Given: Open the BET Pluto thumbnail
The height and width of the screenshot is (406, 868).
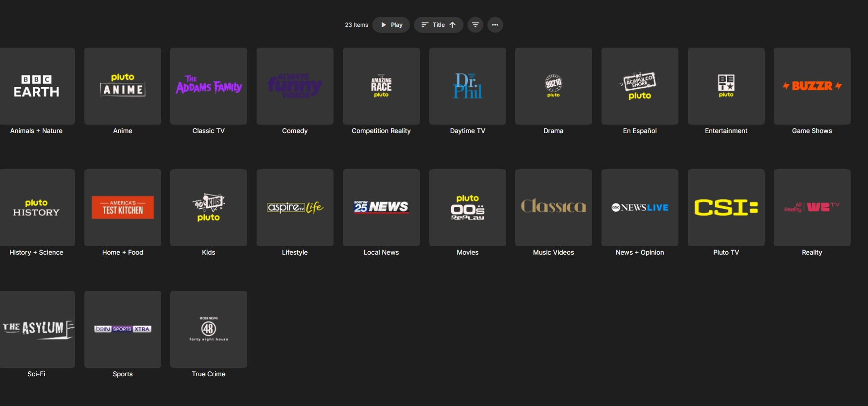Looking at the screenshot, I should pyautogui.click(x=726, y=86).
